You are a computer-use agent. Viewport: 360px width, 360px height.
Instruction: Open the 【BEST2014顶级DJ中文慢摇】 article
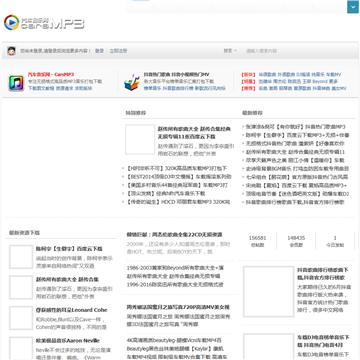(x=178, y=177)
